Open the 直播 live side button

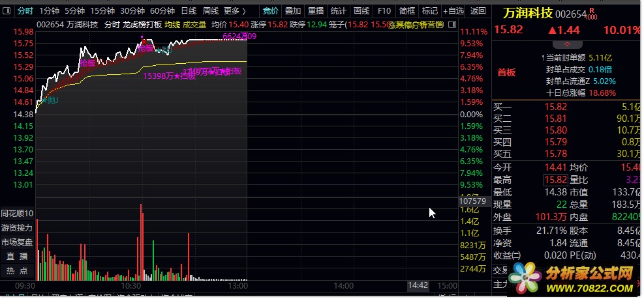(x=17, y=256)
